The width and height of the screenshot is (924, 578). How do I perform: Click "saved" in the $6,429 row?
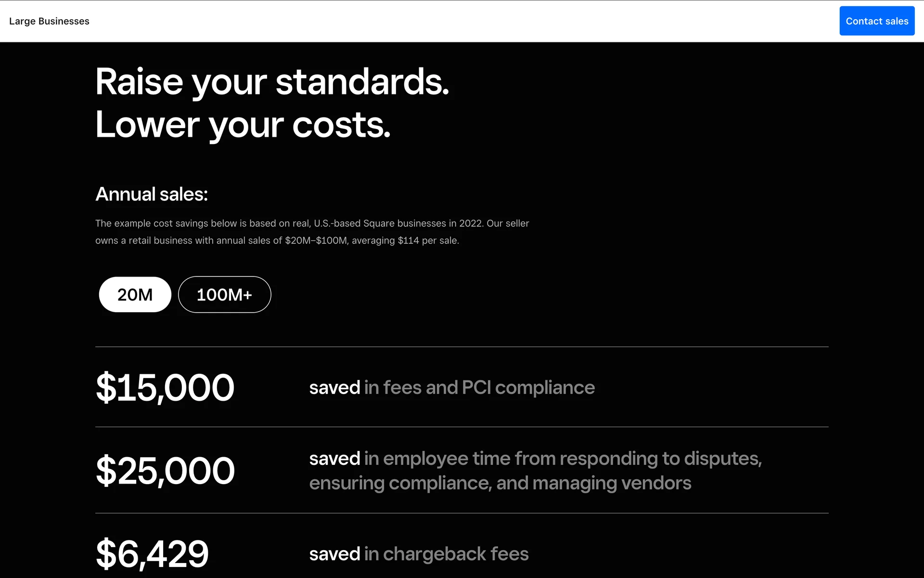click(x=334, y=554)
